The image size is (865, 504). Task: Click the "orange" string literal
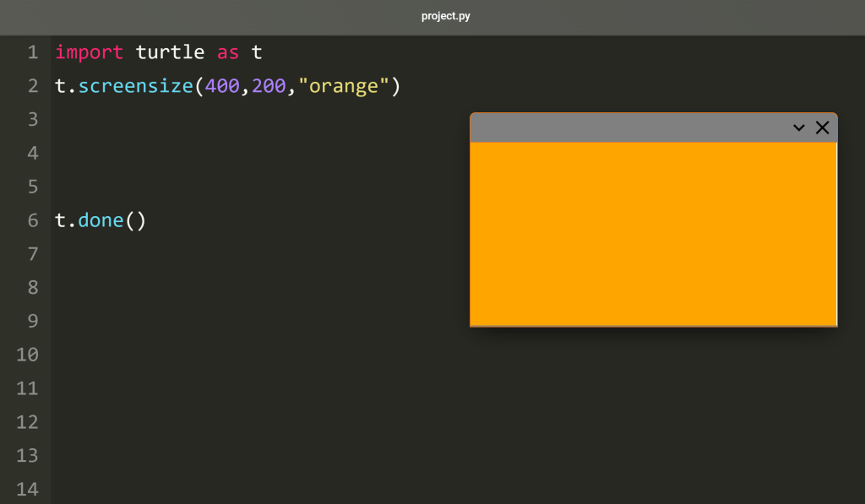343,86
